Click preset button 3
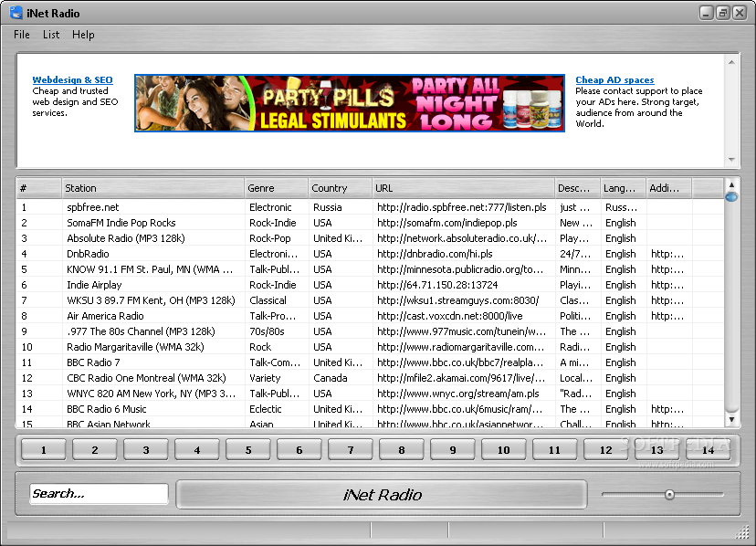Screen dimensions: 756x546 pos(145,450)
